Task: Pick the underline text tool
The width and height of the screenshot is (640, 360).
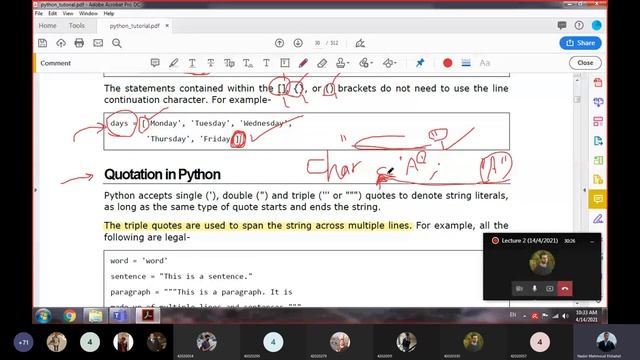Action: 192,63
